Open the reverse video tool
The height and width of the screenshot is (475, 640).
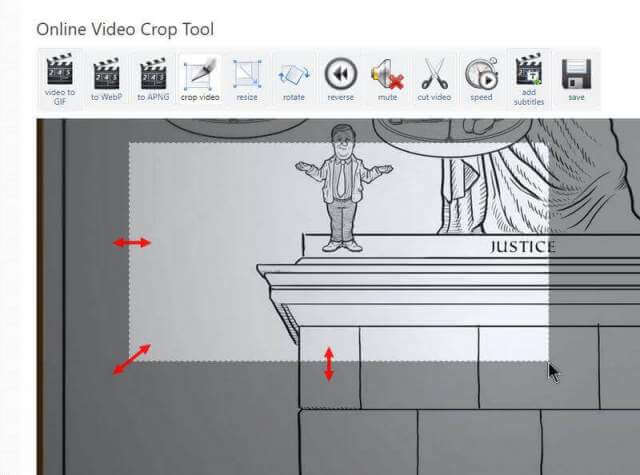[341, 79]
